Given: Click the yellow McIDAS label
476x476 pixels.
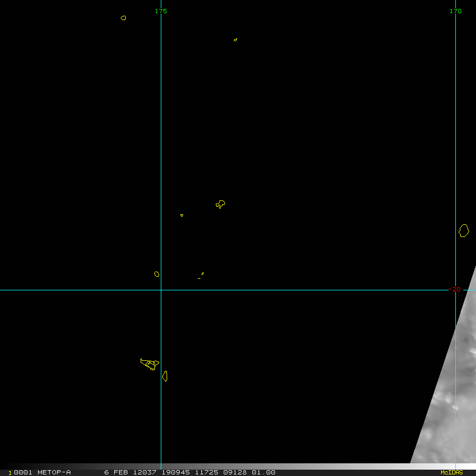Looking at the screenshot, I should (x=451, y=472).
